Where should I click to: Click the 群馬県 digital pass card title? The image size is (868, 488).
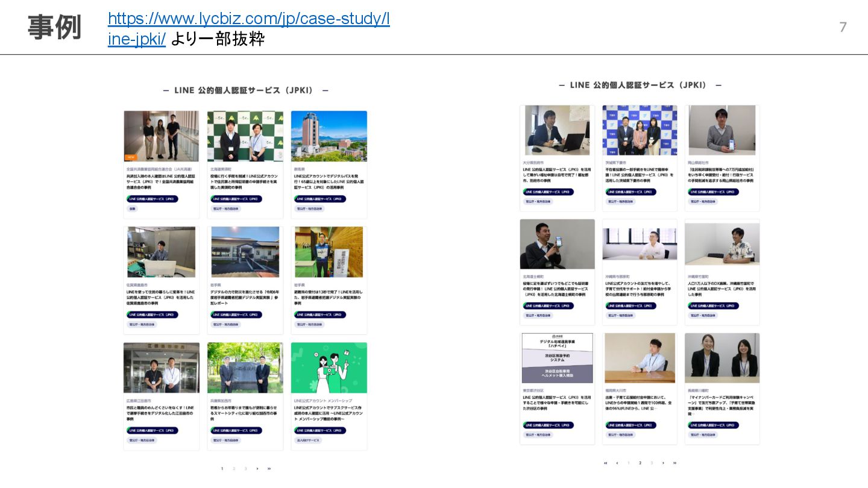click(x=329, y=183)
